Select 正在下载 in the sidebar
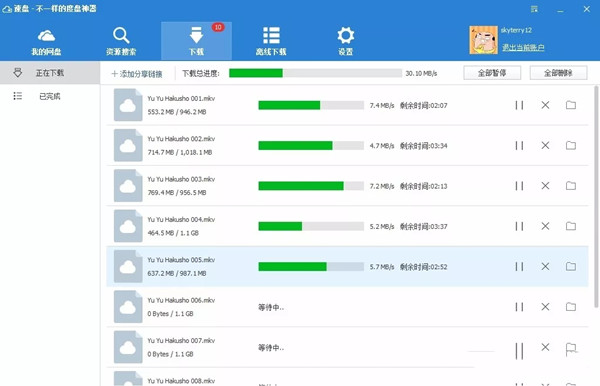The width and height of the screenshot is (600, 386). pyautogui.click(x=50, y=73)
